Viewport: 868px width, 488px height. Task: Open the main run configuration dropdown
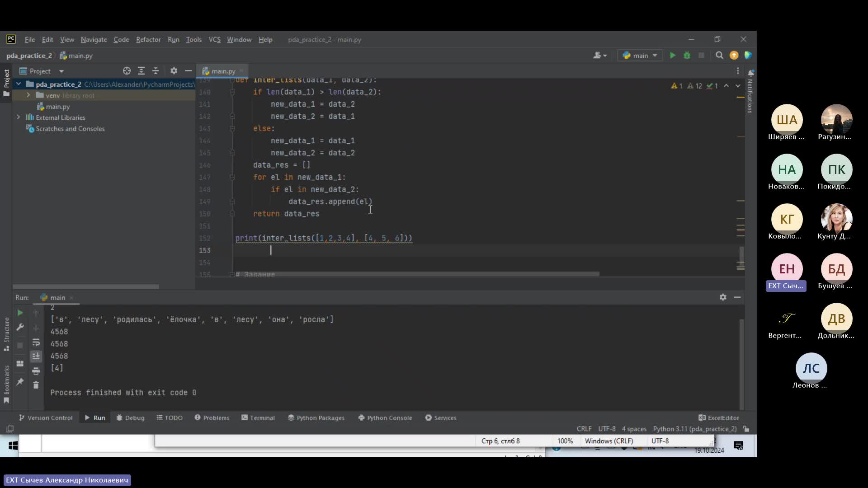[x=640, y=55]
